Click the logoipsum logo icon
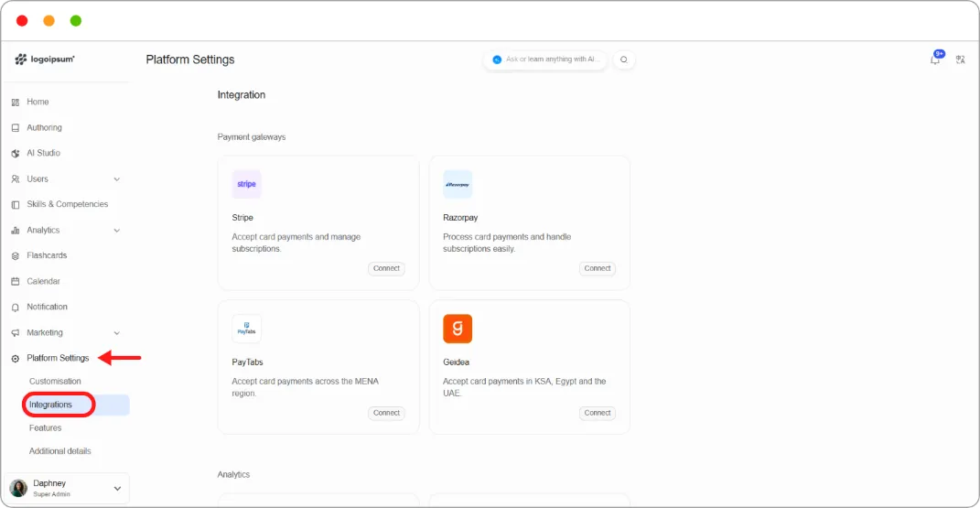The image size is (980, 508). click(x=21, y=59)
